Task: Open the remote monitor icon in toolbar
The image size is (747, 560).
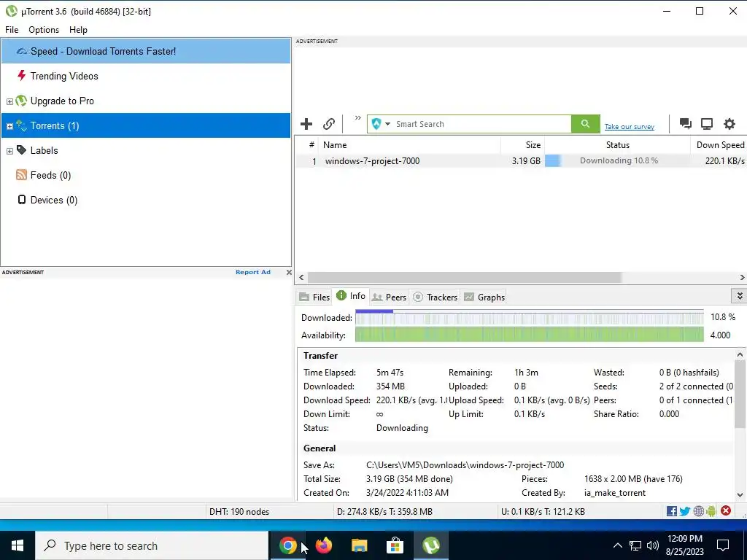Action: click(x=707, y=124)
